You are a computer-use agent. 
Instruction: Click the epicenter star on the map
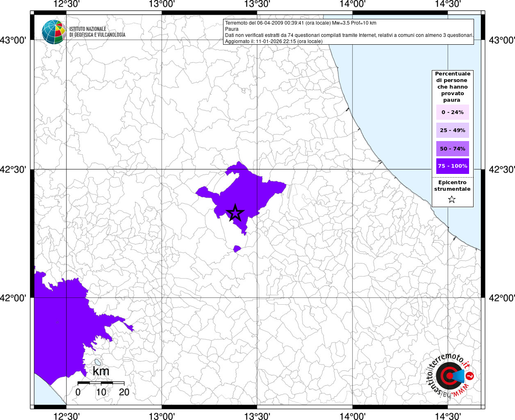tap(235, 212)
